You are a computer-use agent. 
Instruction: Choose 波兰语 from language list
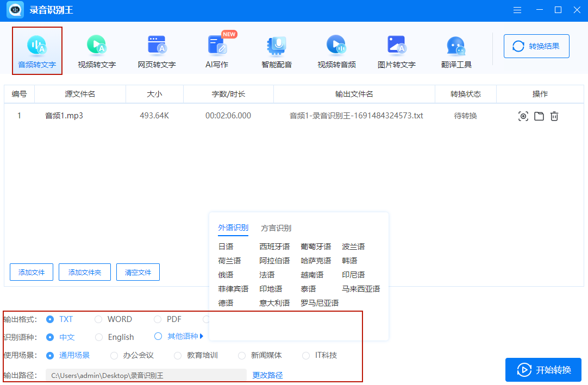tap(353, 247)
